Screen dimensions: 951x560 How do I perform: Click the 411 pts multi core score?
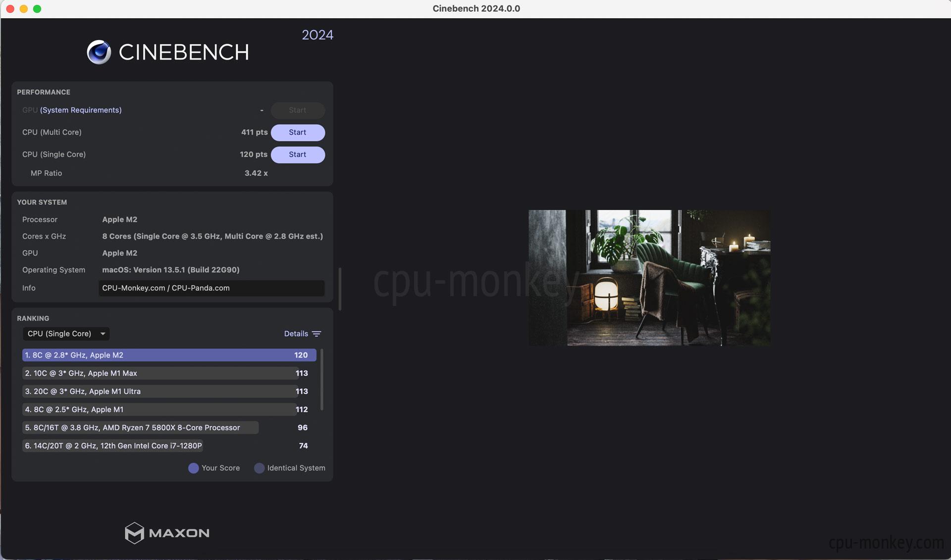tap(254, 132)
